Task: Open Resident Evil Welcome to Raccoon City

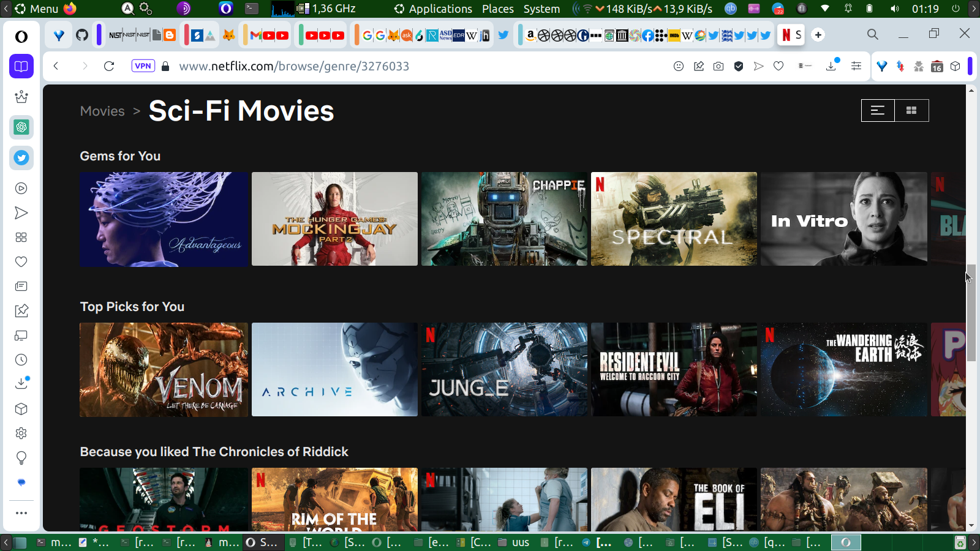Action: [674, 370]
